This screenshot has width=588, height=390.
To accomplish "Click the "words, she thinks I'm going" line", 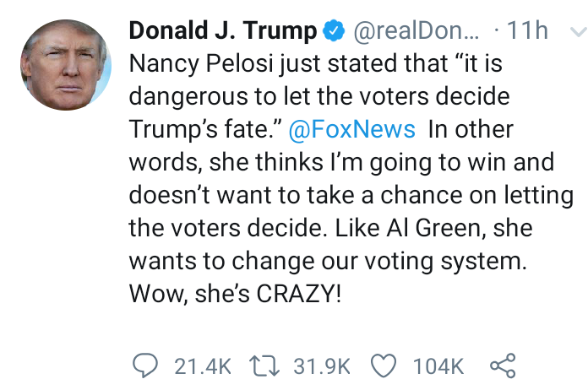I will click(x=341, y=163).
